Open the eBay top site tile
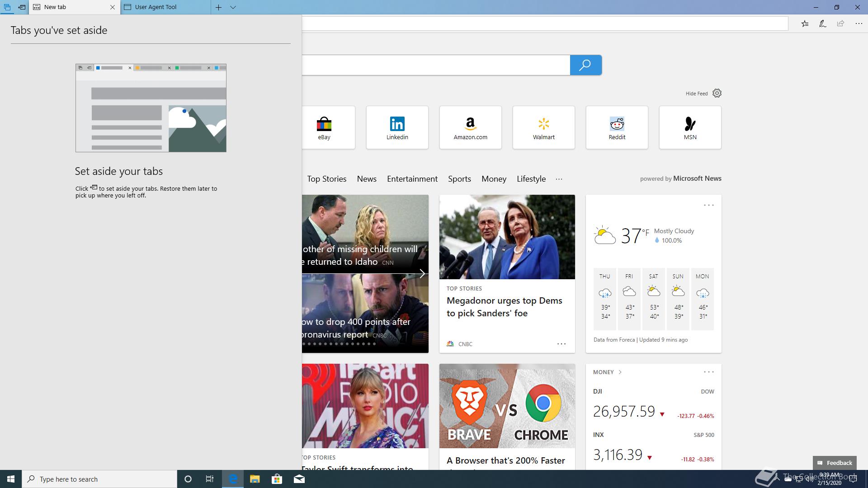The height and width of the screenshot is (488, 868). click(x=328, y=127)
